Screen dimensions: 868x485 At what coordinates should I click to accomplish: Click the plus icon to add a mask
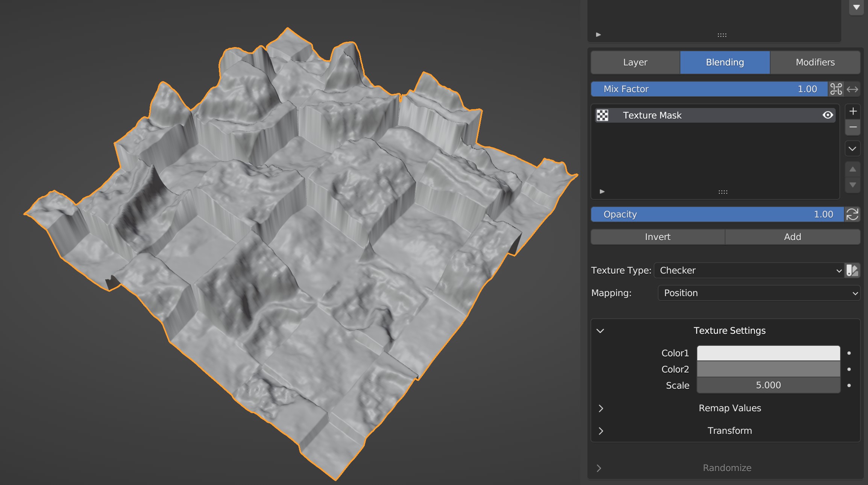(x=853, y=111)
